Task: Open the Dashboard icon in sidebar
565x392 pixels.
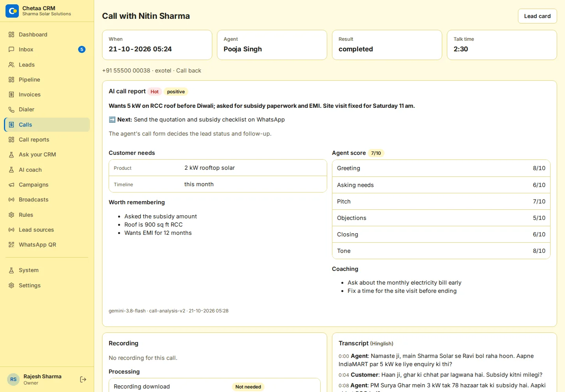Action: [11, 34]
